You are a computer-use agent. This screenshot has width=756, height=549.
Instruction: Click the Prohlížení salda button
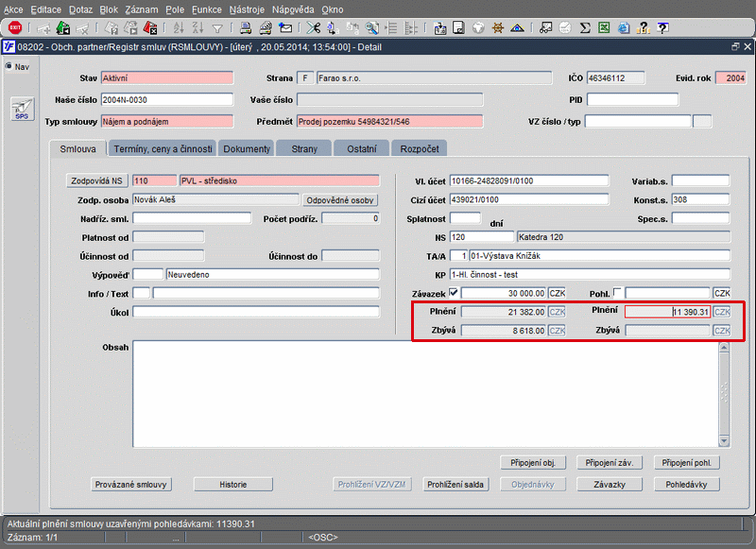[x=455, y=484]
